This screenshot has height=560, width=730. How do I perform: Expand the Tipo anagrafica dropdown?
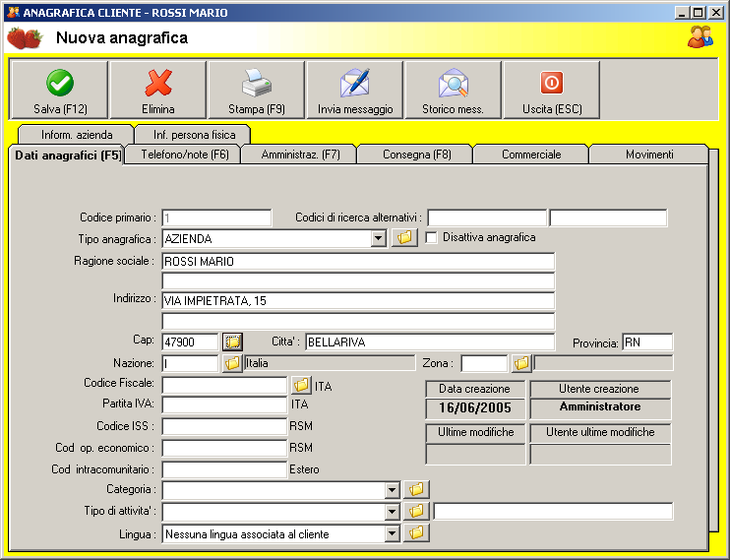[378, 239]
